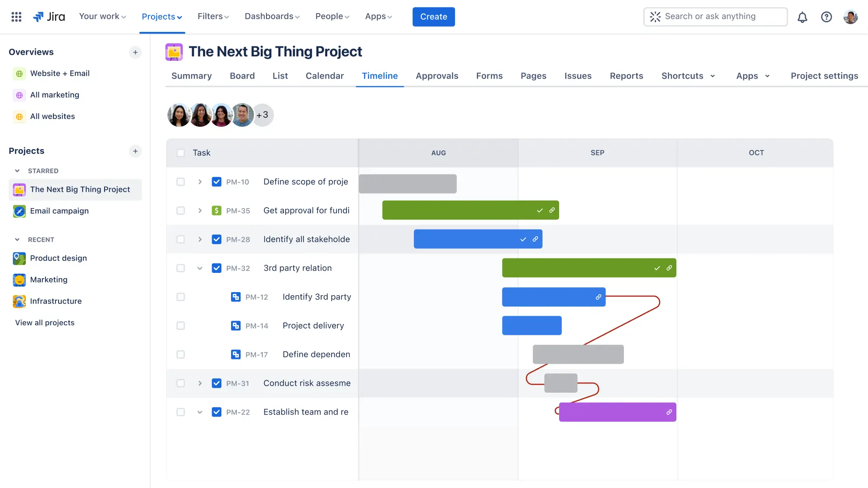This screenshot has width=868, height=488.
Task: Select all tasks with header checkbox
Action: 180,153
